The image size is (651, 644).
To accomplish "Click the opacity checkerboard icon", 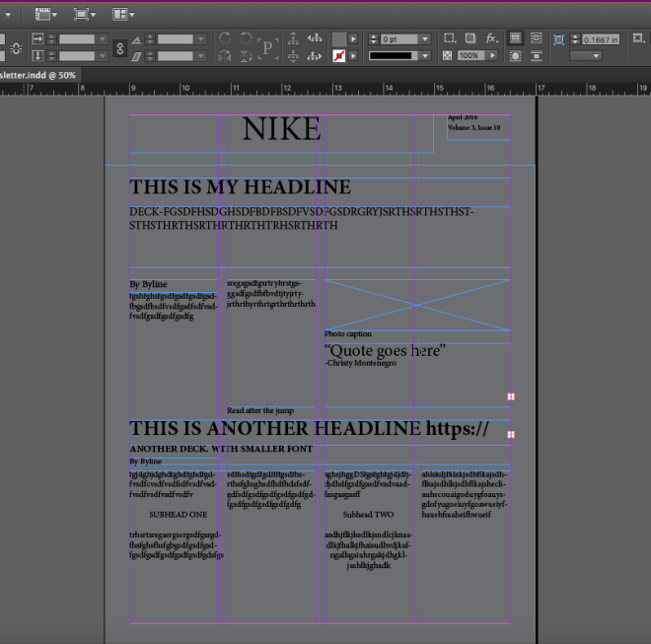I will pyautogui.click(x=447, y=55).
